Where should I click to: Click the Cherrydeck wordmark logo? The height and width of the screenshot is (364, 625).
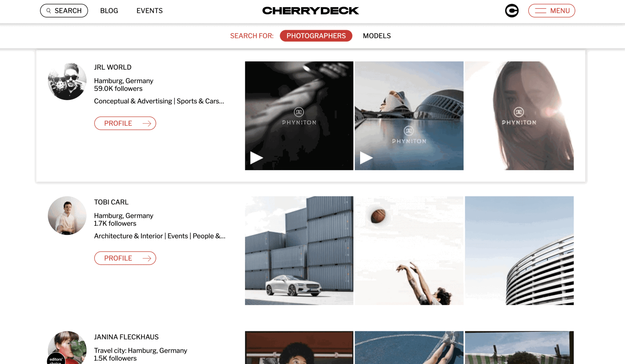(x=311, y=11)
